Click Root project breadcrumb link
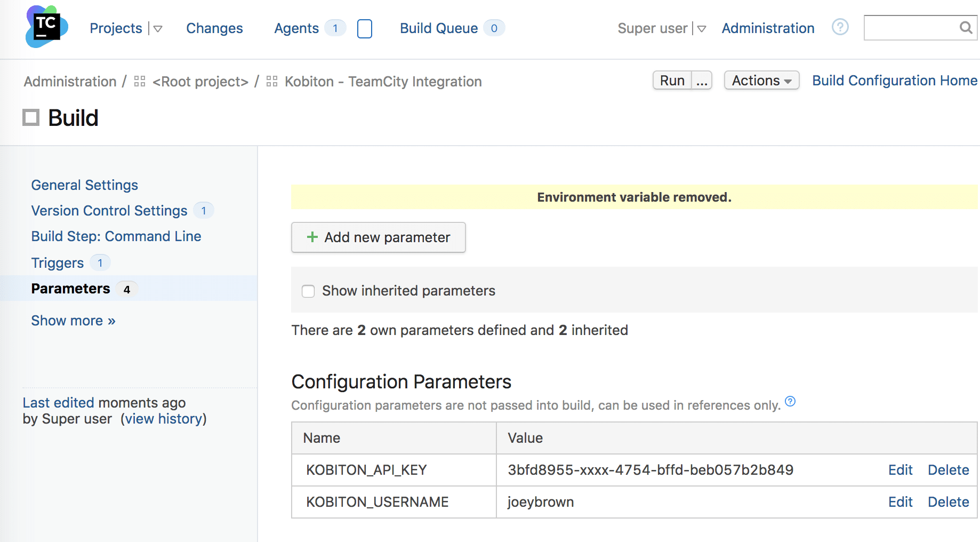The image size is (980, 542). (200, 82)
